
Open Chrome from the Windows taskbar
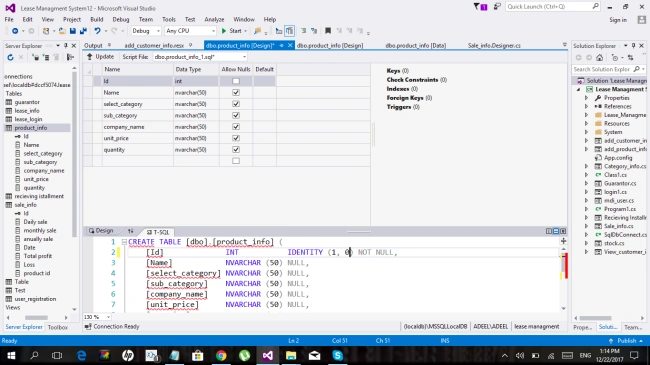pos(221,355)
